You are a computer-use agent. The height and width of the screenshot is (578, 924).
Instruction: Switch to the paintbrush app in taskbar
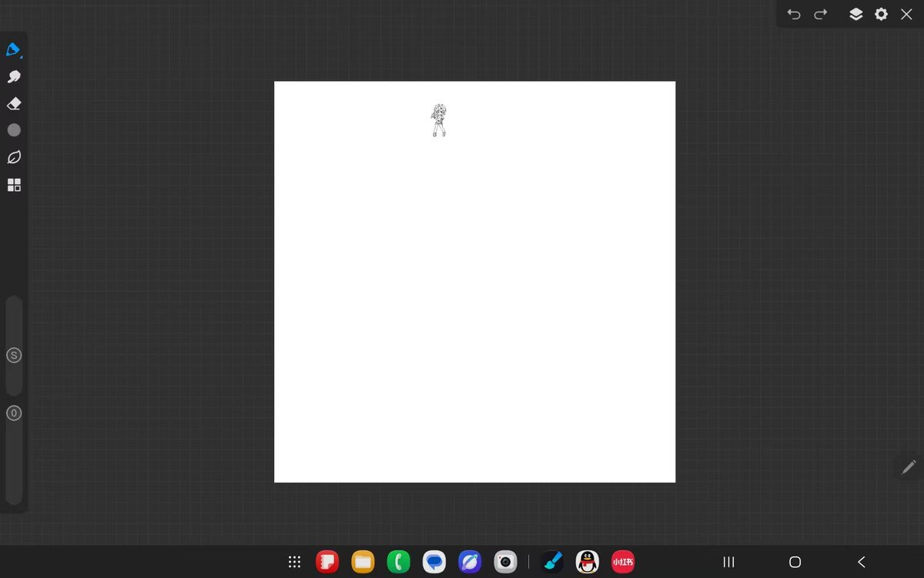coord(551,562)
